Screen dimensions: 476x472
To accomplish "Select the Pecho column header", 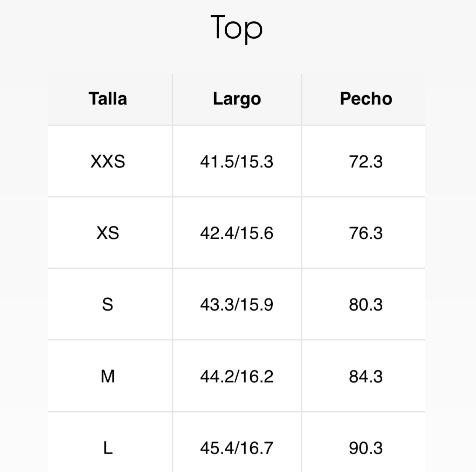I will point(366,99).
